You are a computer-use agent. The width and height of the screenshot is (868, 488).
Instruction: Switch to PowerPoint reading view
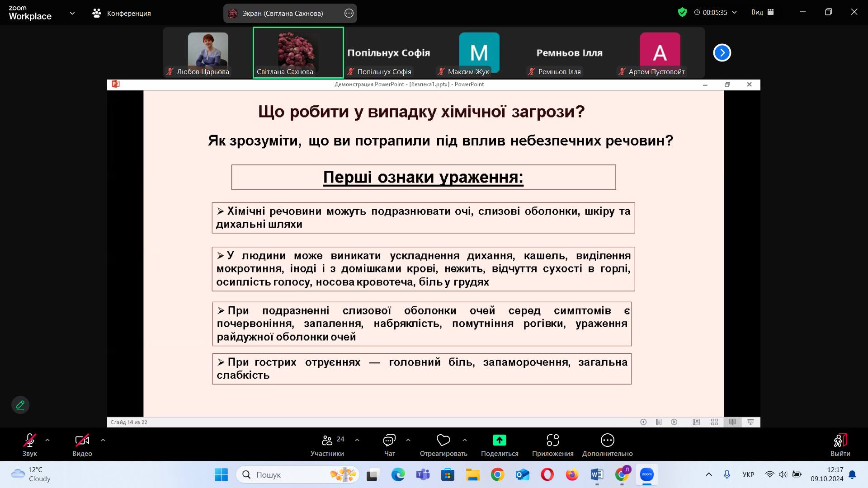click(x=732, y=422)
